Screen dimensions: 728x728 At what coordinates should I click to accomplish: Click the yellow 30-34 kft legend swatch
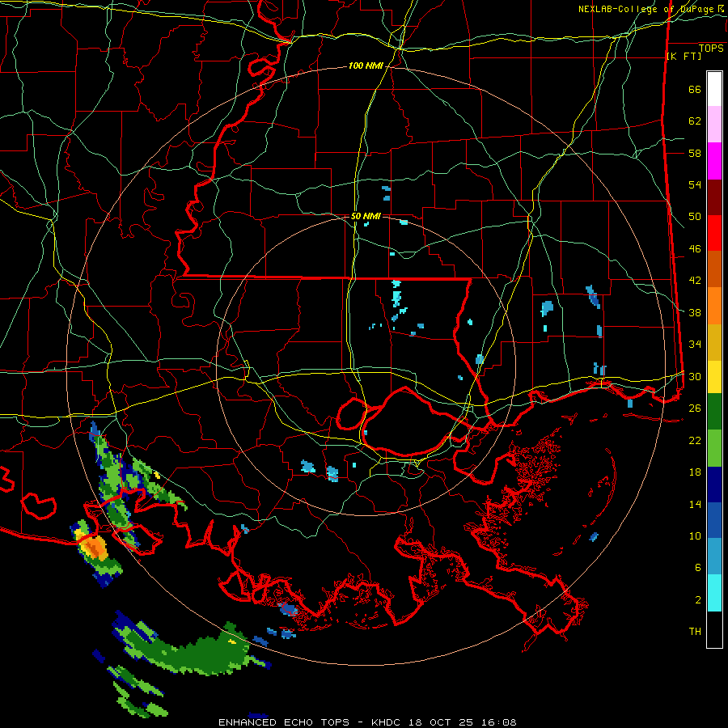tap(714, 377)
